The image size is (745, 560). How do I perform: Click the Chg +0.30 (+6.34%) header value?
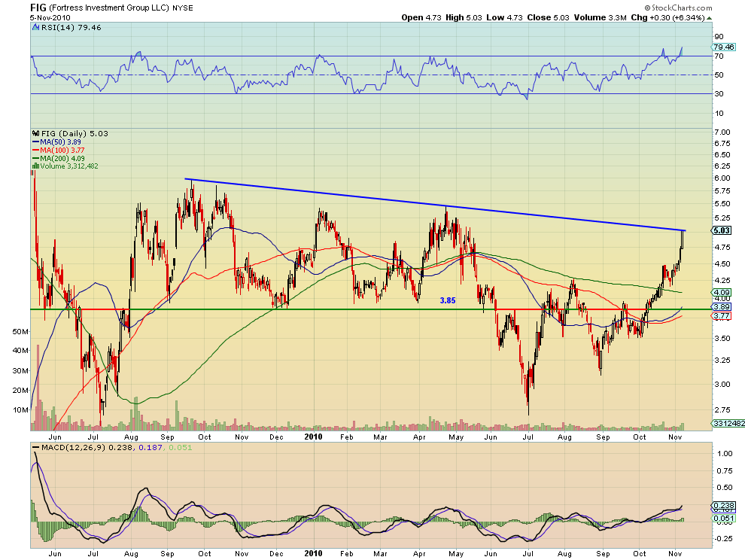667,17
